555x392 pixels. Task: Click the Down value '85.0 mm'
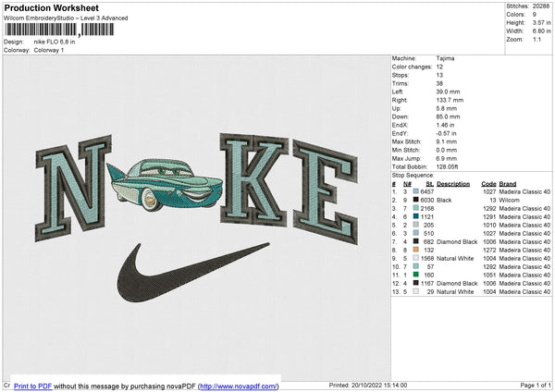tap(448, 116)
